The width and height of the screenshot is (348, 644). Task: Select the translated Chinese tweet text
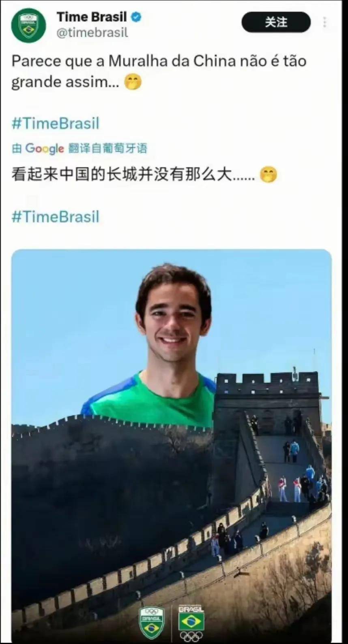[x=133, y=175]
